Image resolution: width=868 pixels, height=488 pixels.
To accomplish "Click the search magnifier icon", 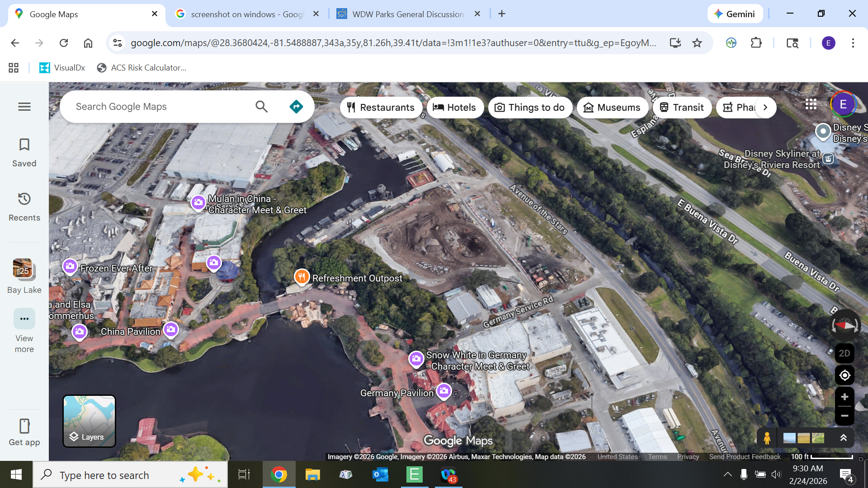I will click(261, 107).
